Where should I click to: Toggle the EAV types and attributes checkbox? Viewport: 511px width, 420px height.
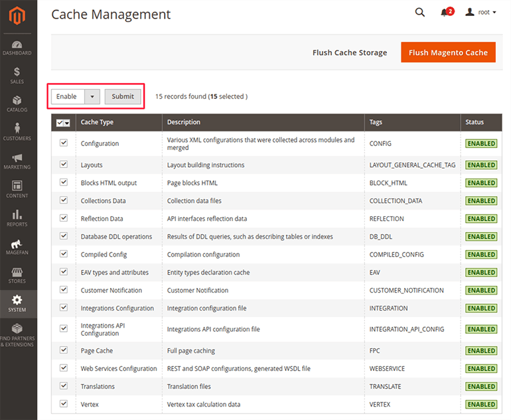(x=64, y=272)
